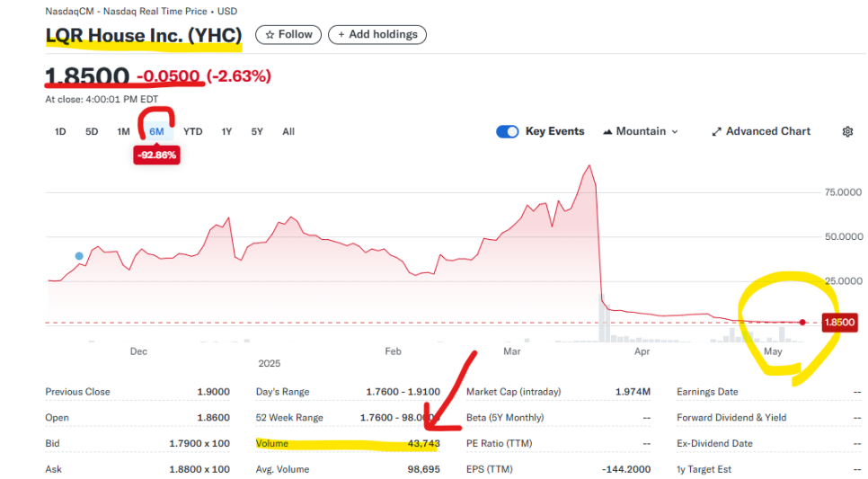Click the 75.0000 y-axis label
This screenshot has width=868, height=479.
pyautogui.click(x=843, y=192)
